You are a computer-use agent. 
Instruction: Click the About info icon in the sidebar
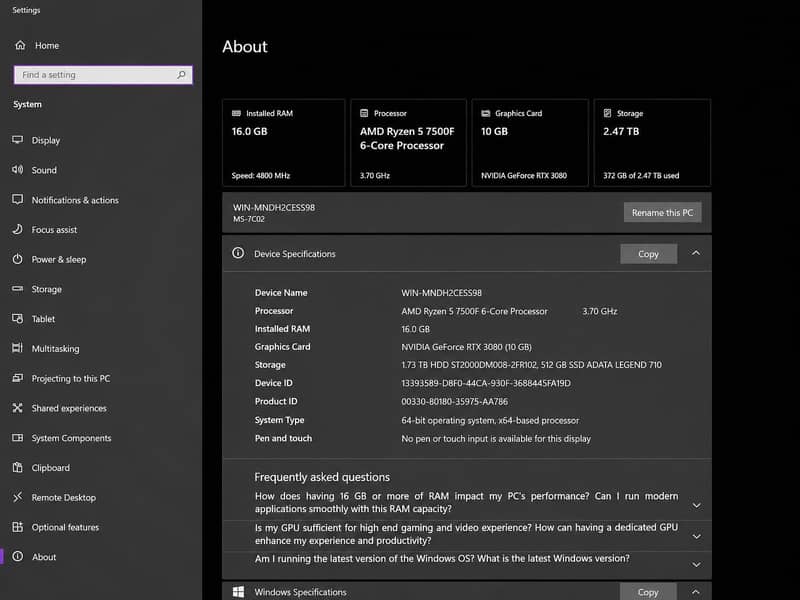(17, 556)
